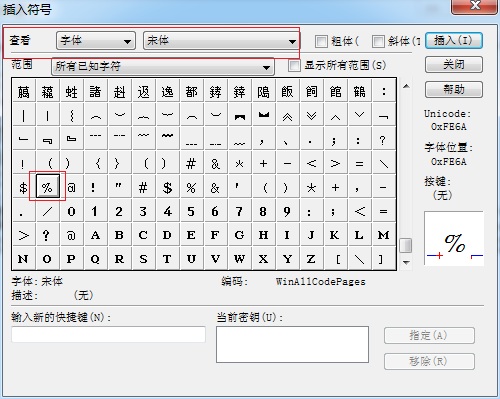Pick the letter X symbol cell
The height and width of the screenshot is (399, 500).
(x=263, y=259)
